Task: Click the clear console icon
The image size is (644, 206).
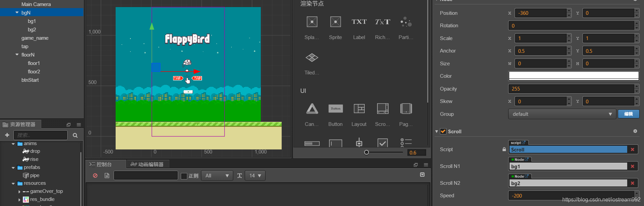Action: pyautogui.click(x=95, y=176)
